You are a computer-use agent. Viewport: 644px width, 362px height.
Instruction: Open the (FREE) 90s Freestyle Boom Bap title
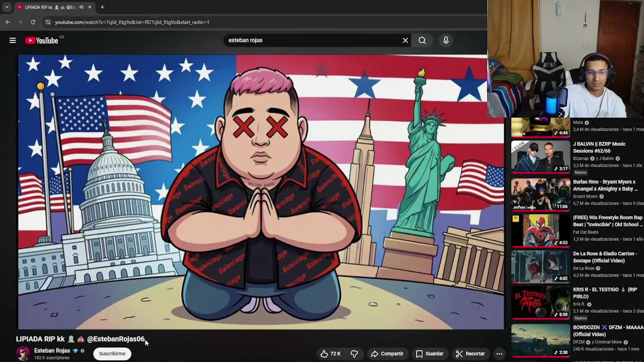608,221
